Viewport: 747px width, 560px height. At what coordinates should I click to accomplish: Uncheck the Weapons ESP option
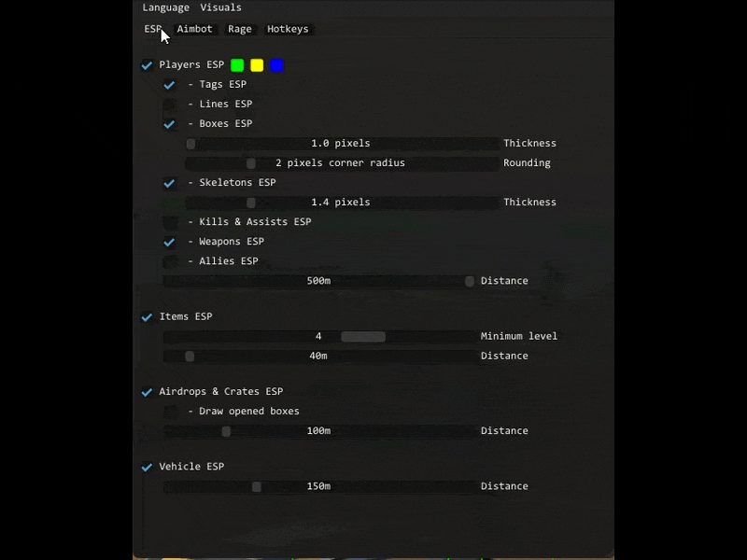tap(169, 242)
